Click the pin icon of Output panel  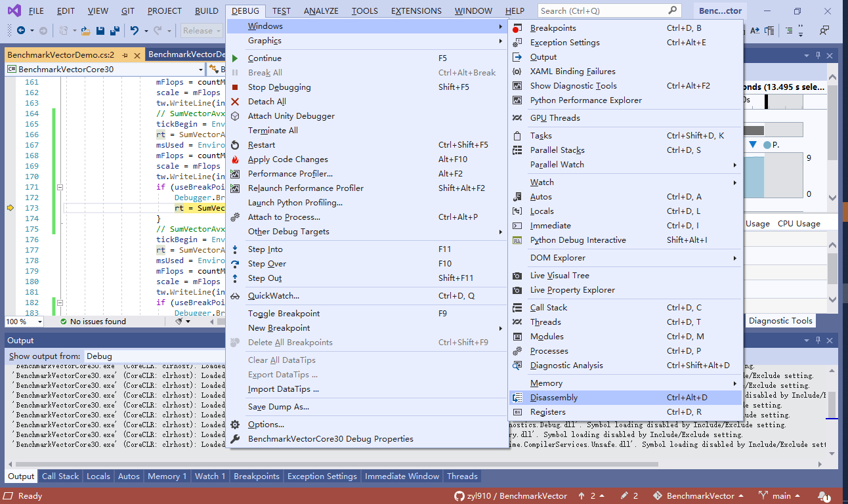pyautogui.click(x=818, y=340)
